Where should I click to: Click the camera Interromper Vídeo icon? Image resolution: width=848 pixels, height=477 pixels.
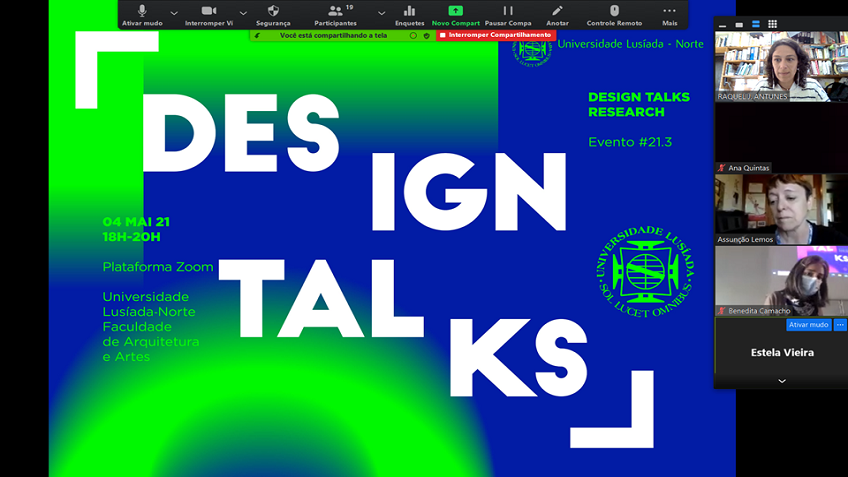(x=209, y=11)
